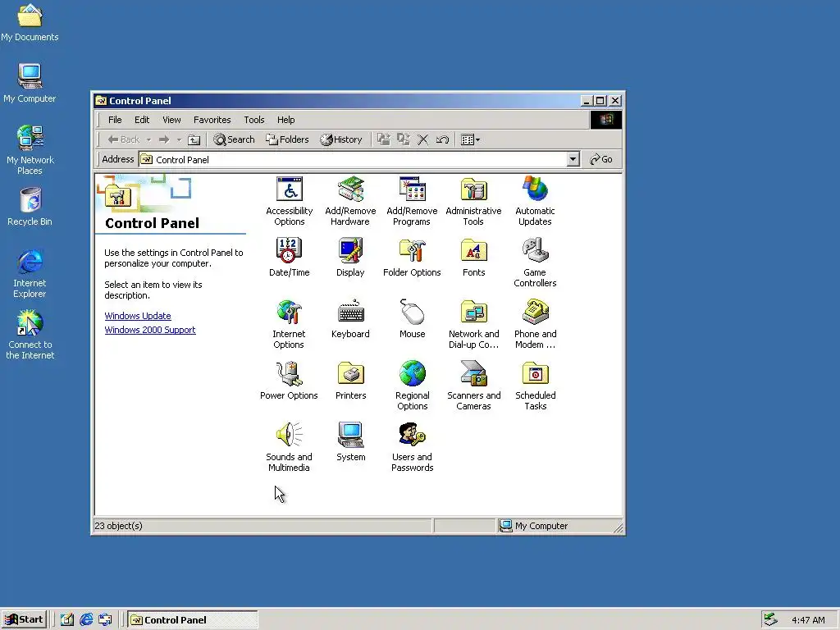Click the Copy To toolbar icon
Image resolution: width=840 pixels, height=630 pixels.
point(404,139)
